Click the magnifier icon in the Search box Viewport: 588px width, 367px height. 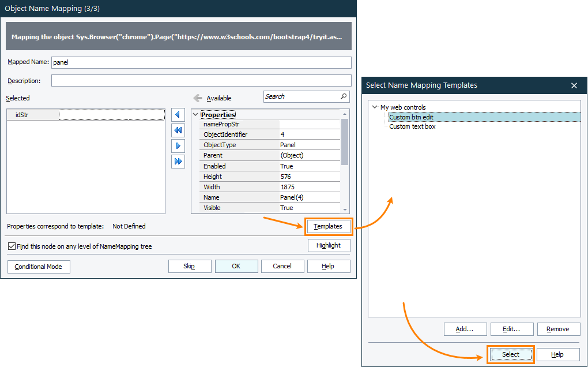(x=343, y=96)
